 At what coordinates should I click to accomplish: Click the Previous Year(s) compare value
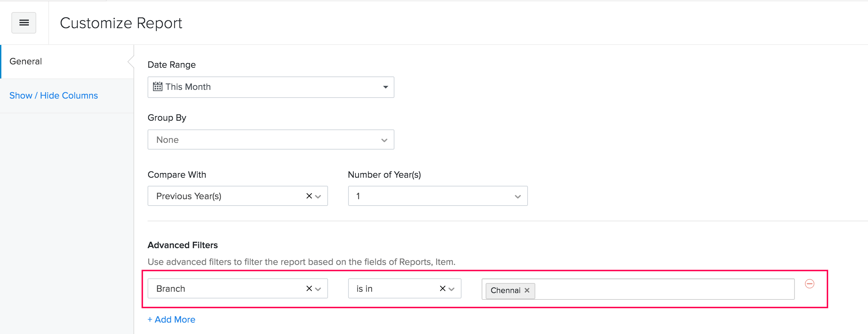point(189,196)
